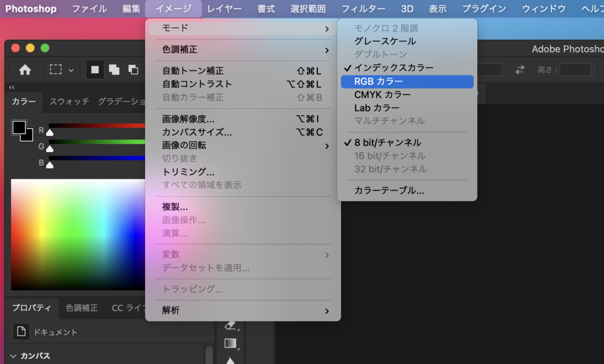604x364 pixels.
Task: Open the プラグイン menu
Action: point(484,8)
